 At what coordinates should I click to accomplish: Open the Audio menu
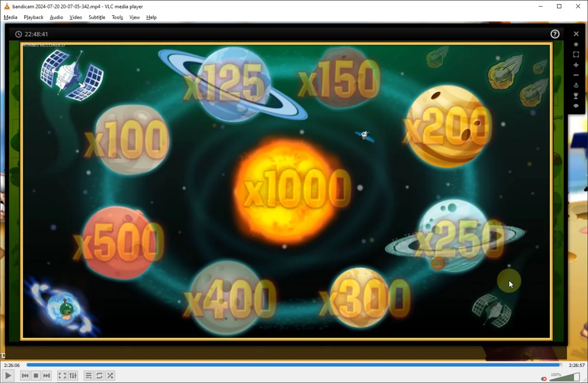tap(57, 17)
